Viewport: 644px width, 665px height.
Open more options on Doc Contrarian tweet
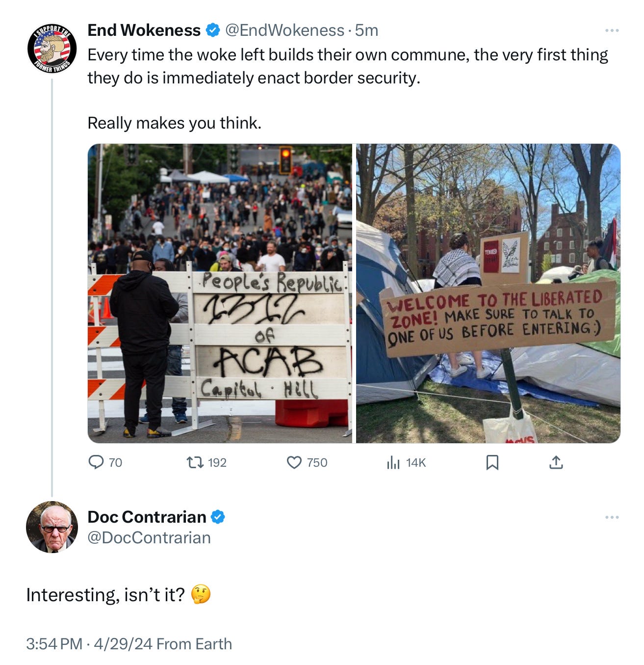click(x=612, y=517)
